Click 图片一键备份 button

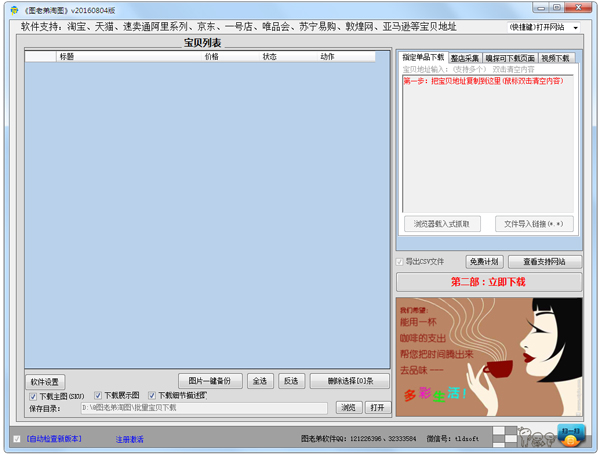(x=210, y=381)
